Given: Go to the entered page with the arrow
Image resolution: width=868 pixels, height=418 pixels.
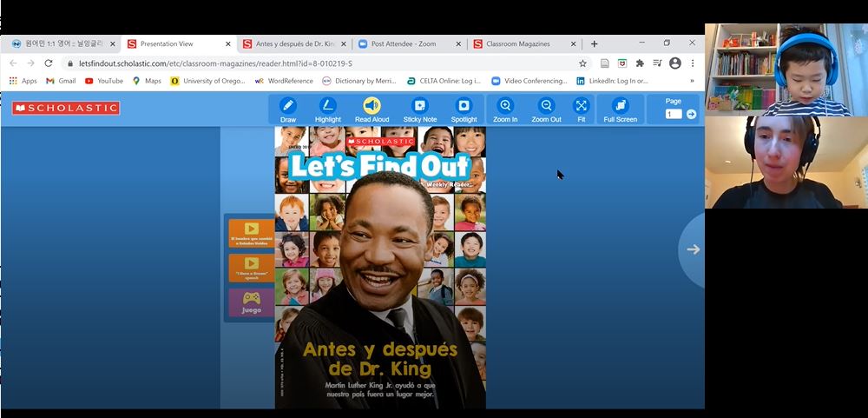Looking at the screenshot, I should click(x=692, y=114).
